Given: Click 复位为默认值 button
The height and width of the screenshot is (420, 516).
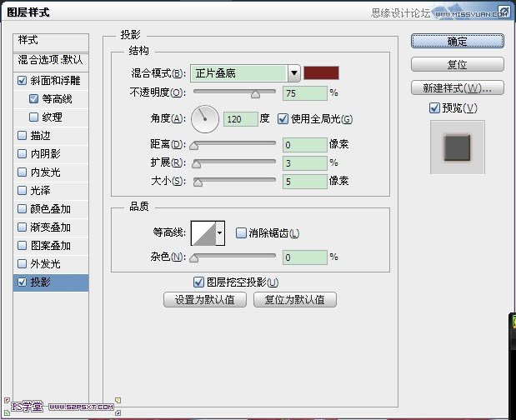Looking at the screenshot, I should (295, 300).
